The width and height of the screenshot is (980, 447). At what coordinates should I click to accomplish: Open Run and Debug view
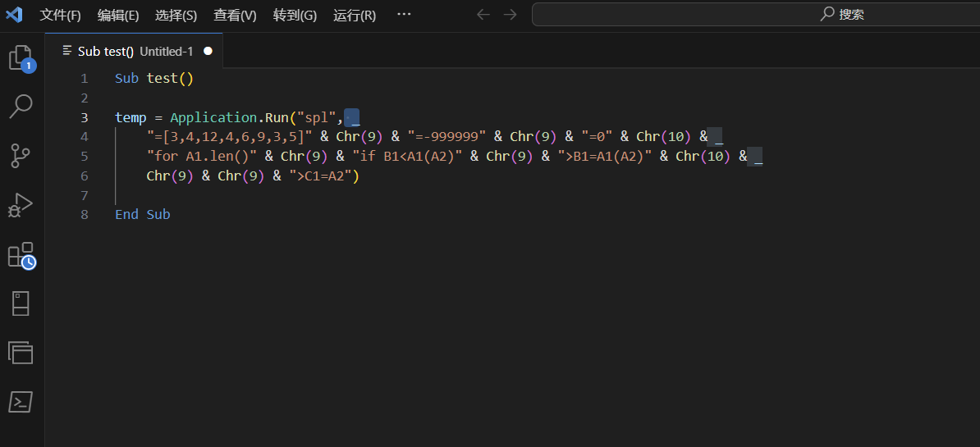(21, 205)
